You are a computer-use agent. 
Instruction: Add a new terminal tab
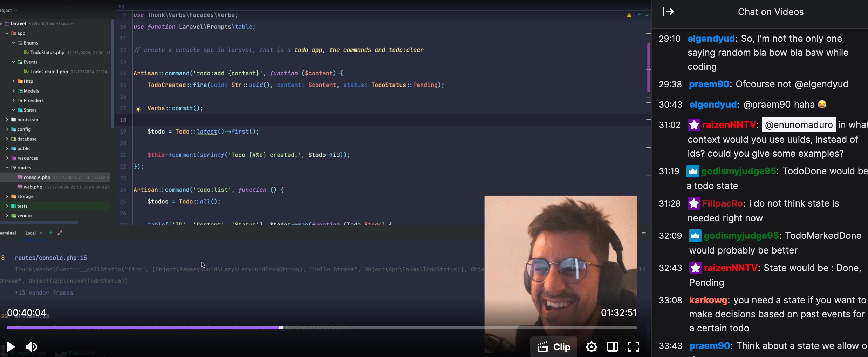(51, 233)
